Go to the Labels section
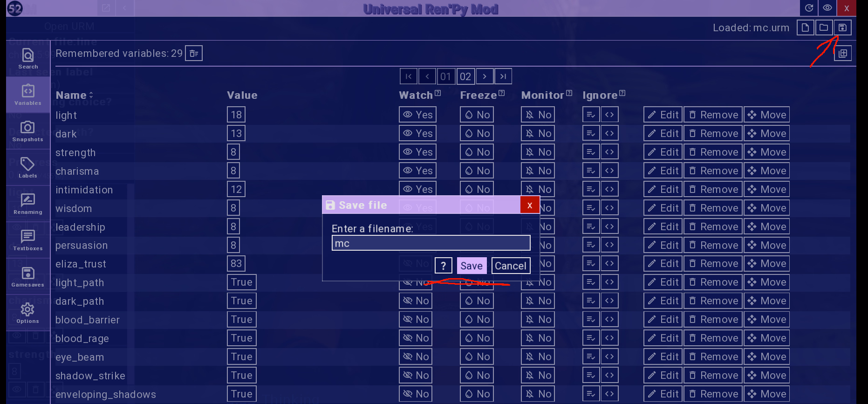868x404 pixels. (x=28, y=167)
